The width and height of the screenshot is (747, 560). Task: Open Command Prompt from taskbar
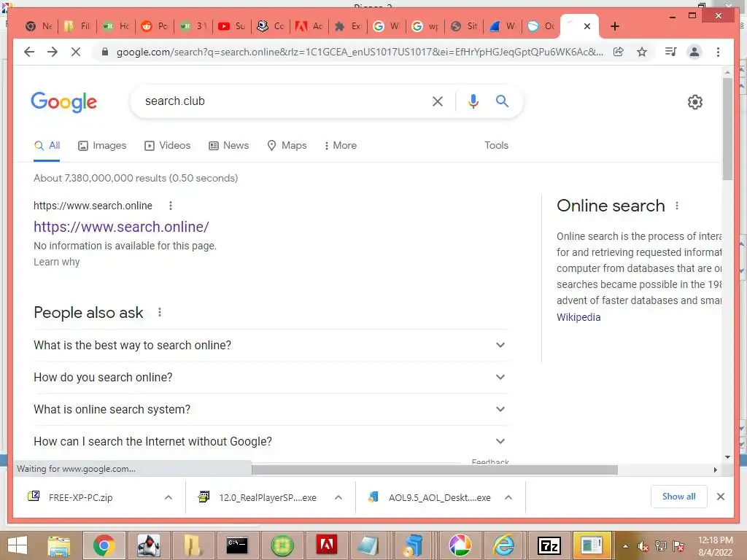[x=237, y=545]
